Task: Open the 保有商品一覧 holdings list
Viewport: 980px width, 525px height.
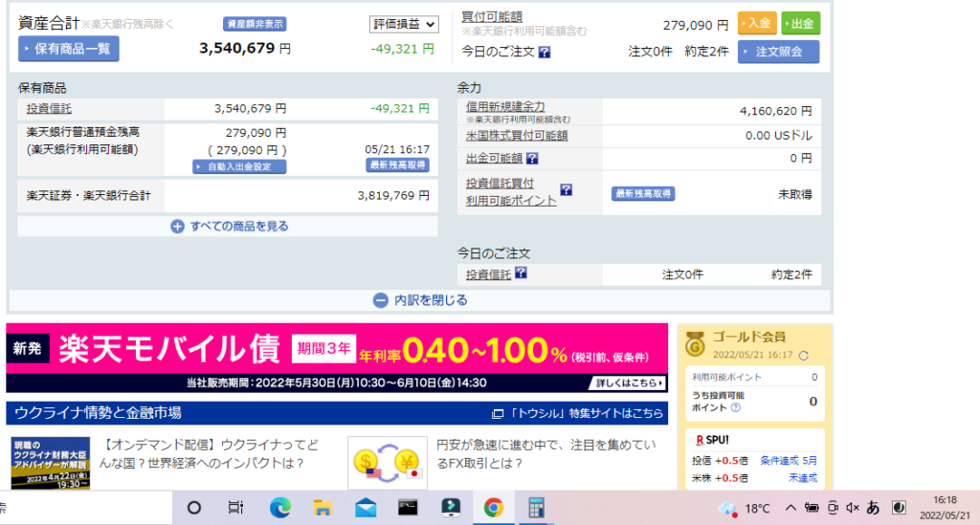Action: coord(69,49)
